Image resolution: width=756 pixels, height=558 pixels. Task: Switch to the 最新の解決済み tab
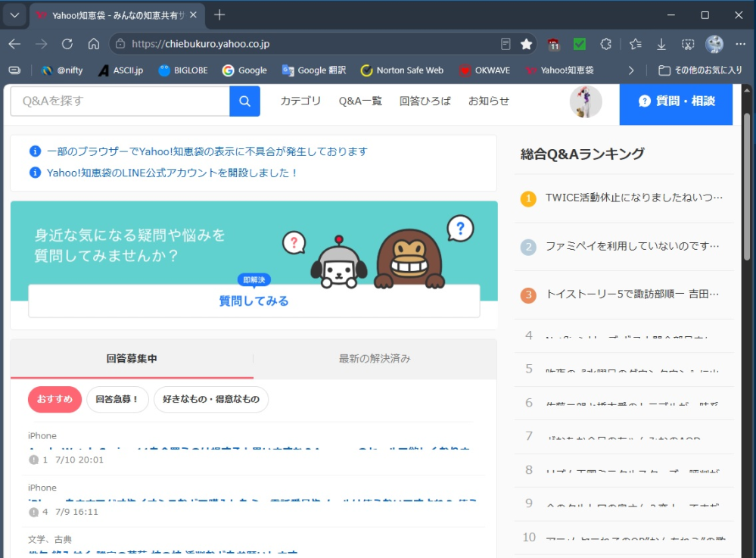point(375,358)
